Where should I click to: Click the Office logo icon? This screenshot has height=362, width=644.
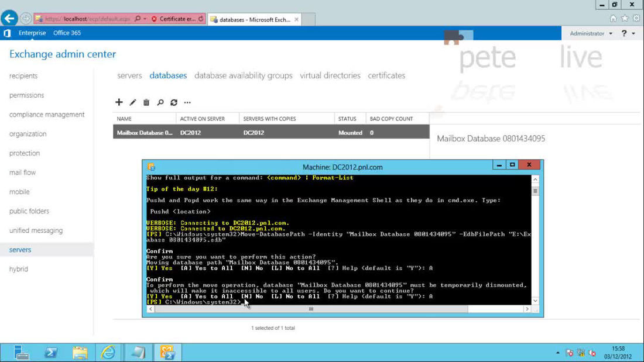click(x=7, y=33)
